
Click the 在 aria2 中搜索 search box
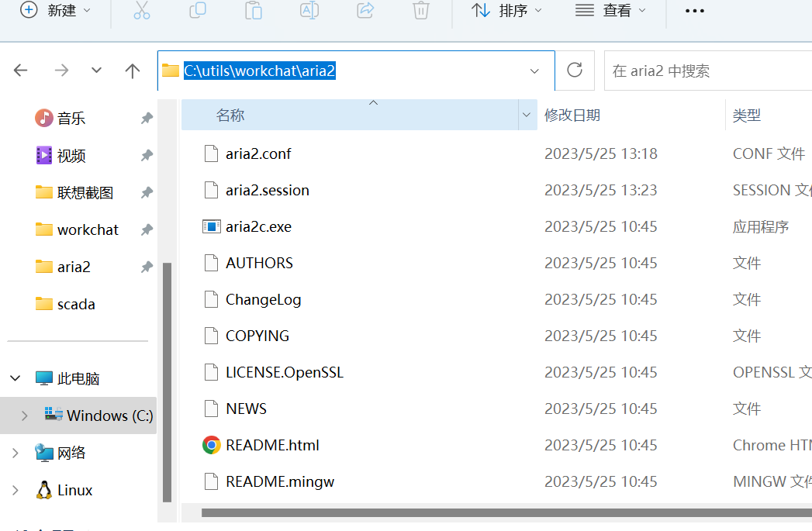click(x=708, y=71)
